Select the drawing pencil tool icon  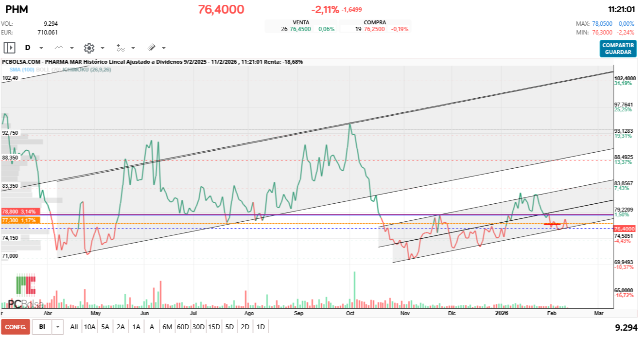[152, 48]
